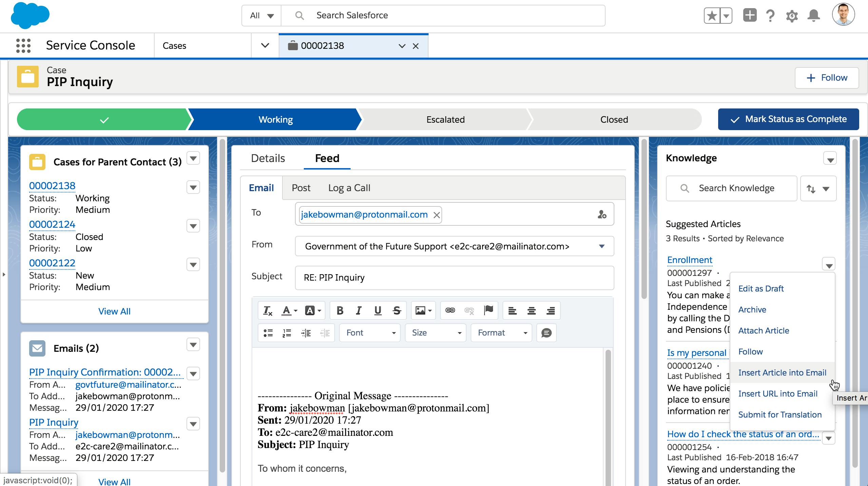Insert a bulleted list
Viewport: 868px width, 486px height.
pos(268,333)
